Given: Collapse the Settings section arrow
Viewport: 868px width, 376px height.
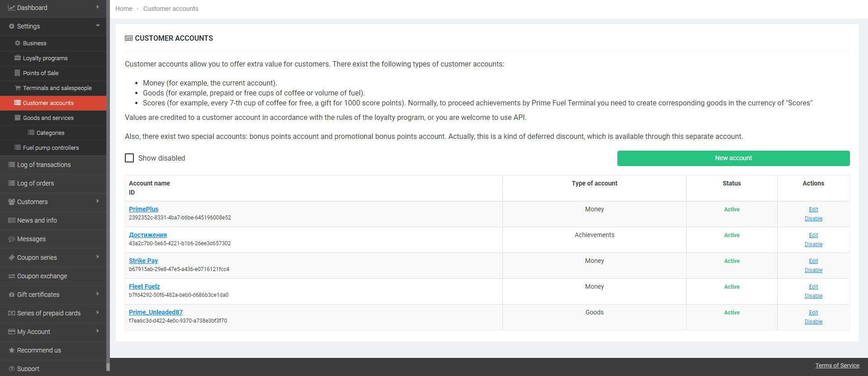Looking at the screenshot, I should (98, 26).
